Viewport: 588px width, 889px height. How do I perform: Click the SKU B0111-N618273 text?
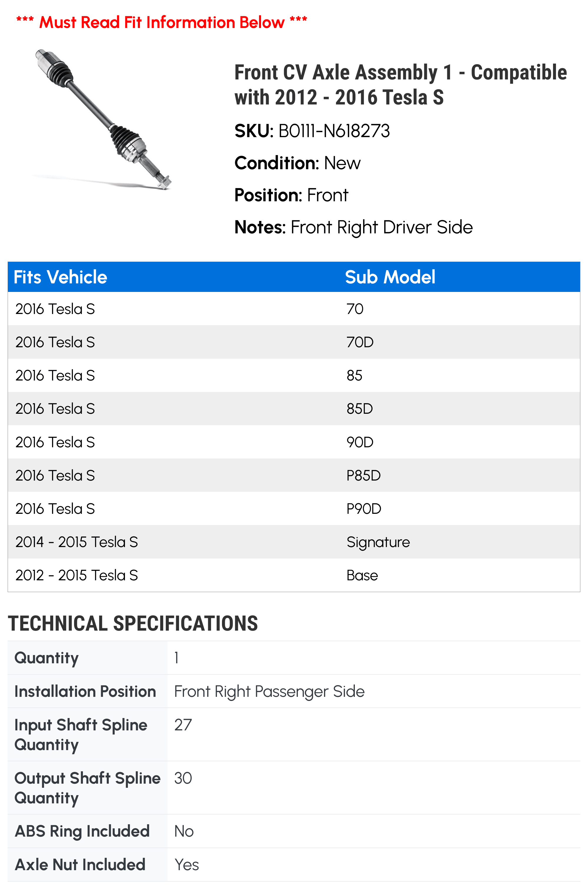(x=312, y=131)
